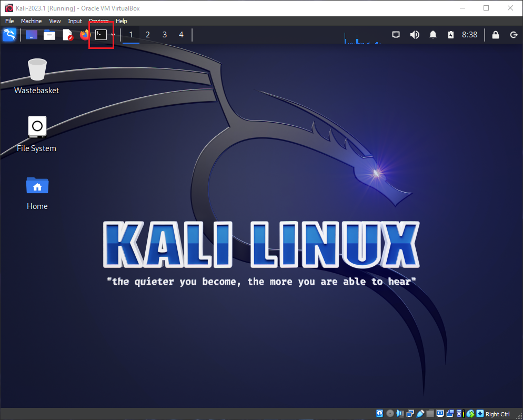Open the VirtualBox Machine menu
This screenshot has height=420, width=523.
point(32,21)
